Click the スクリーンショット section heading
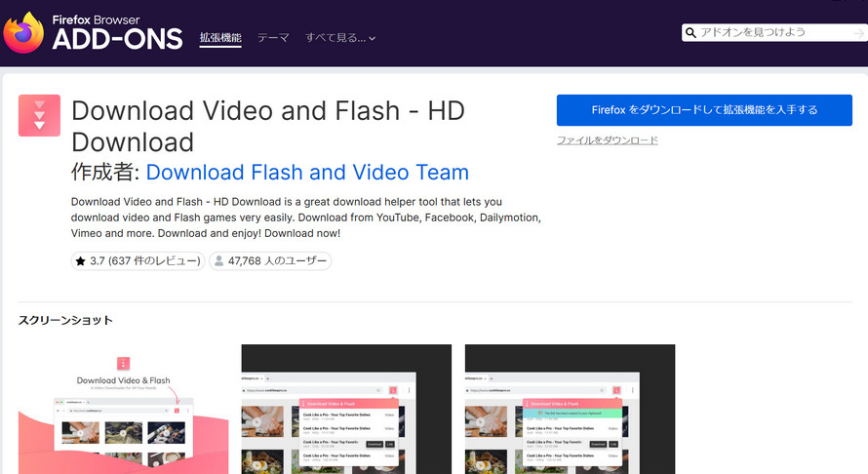868x474 pixels. point(65,320)
